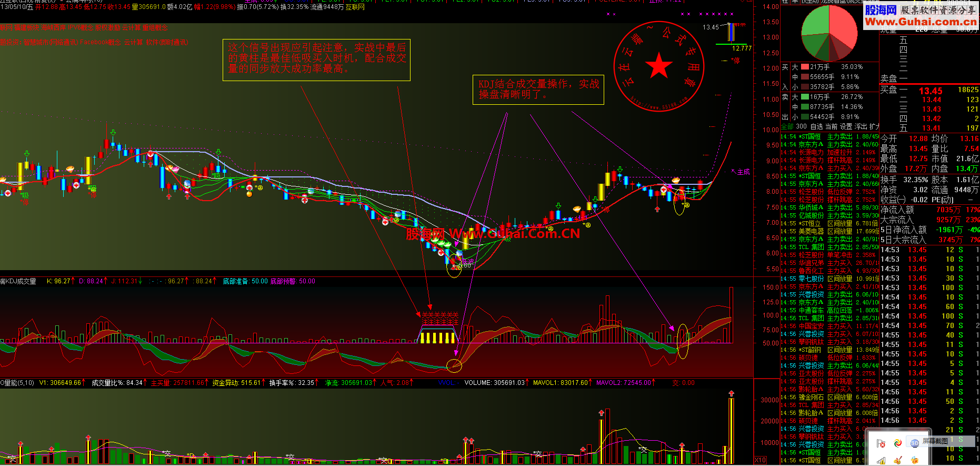Click the 软件(即时通讯) theme tag
The width and height of the screenshot is (980, 466).
tap(167, 42)
